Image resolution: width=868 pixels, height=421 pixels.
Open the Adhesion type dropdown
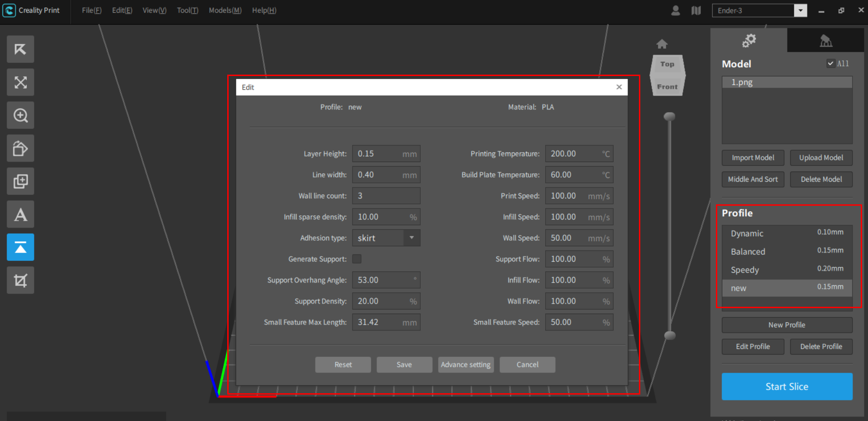point(411,238)
